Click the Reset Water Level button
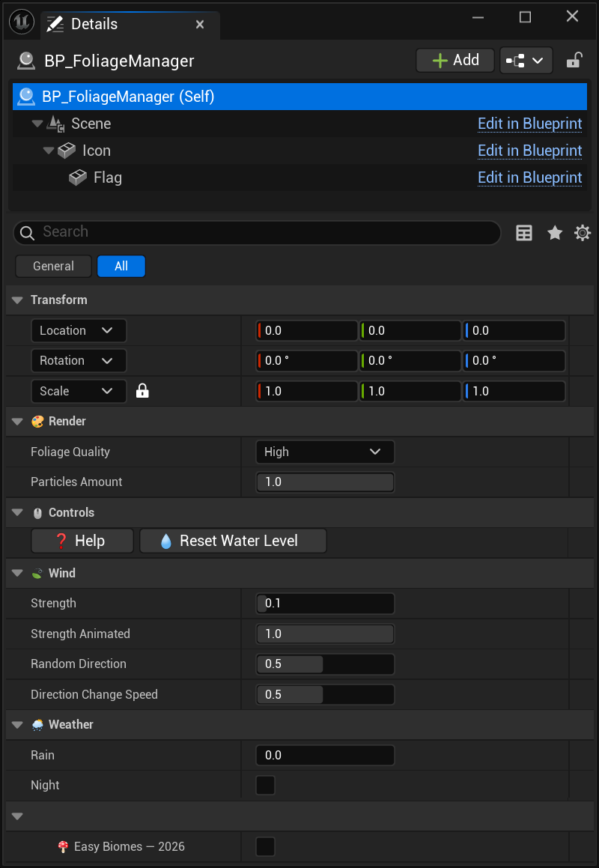The image size is (599, 868). (x=233, y=541)
